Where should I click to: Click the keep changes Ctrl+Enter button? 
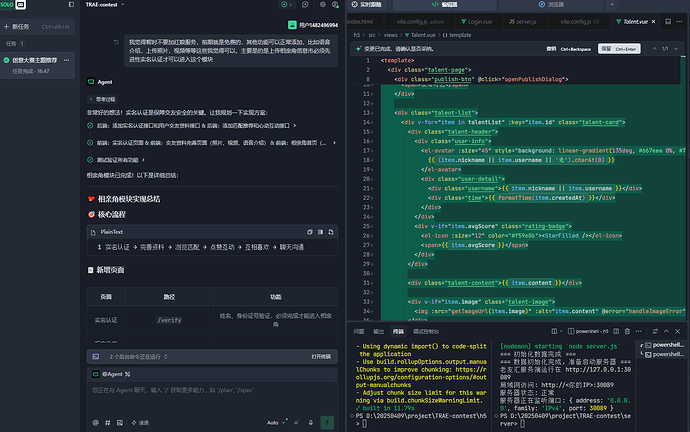(x=619, y=49)
